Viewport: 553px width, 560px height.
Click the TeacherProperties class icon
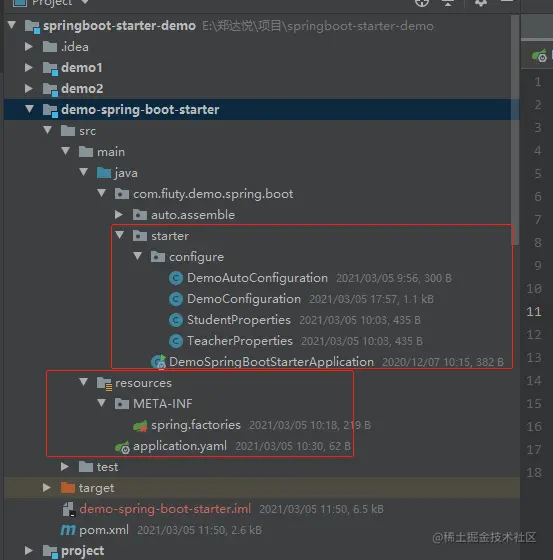tap(176, 341)
